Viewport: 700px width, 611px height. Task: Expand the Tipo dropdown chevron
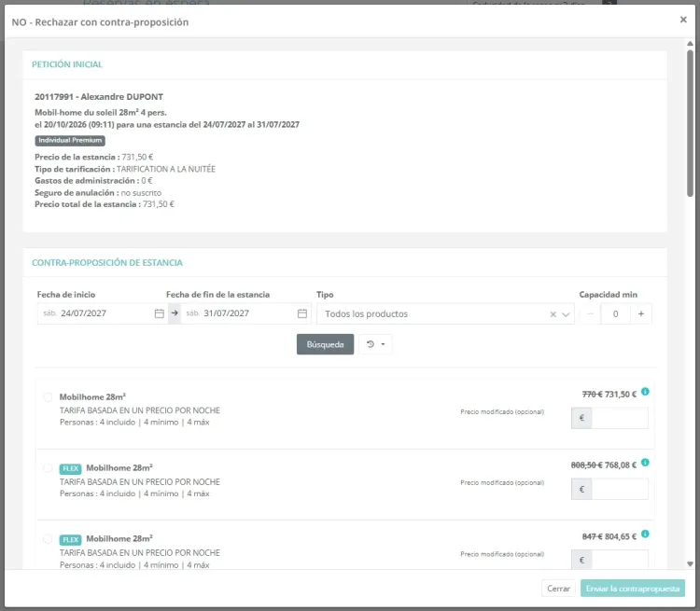pyautogui.click(x=566, y=314)
